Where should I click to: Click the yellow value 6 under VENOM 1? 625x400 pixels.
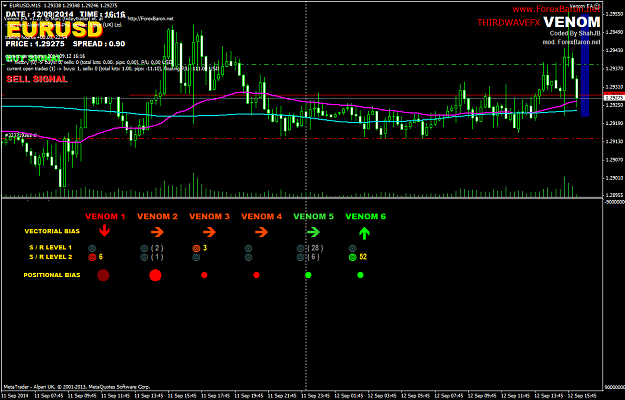tap(101, 257)
